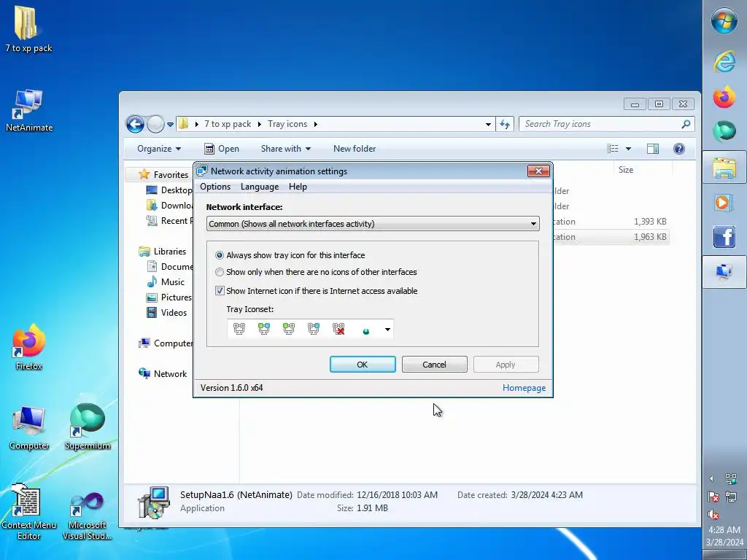Click the Explorer back navigation arrow
Image resolution: width=747 pixels, height=560 pixels.
tap(135, 124)
